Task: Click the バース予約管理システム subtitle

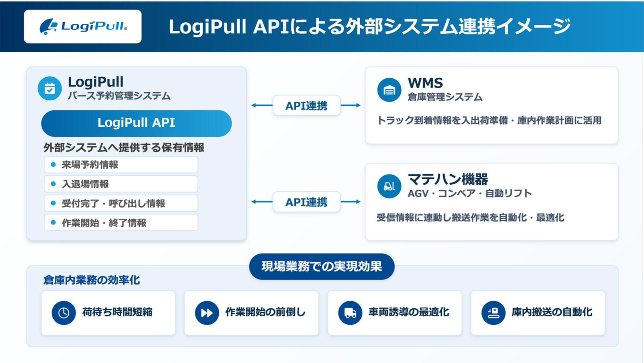Action: (119, 96)
